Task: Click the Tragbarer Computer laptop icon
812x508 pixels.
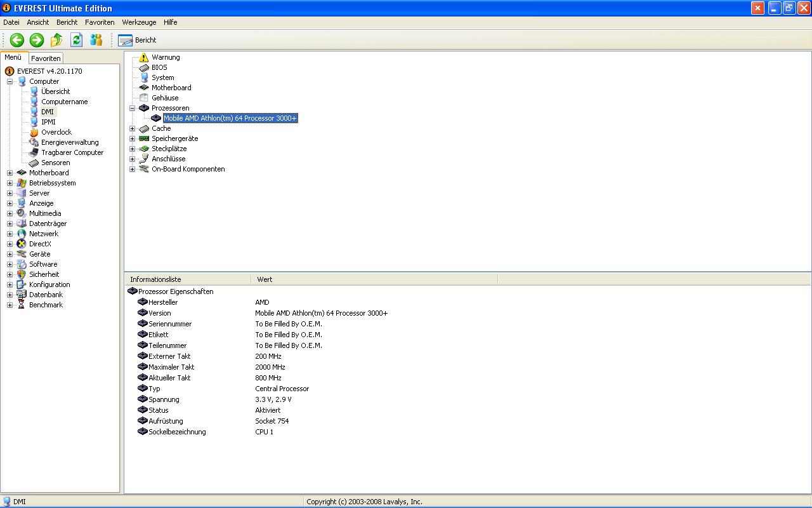Action: pos(34,152)
